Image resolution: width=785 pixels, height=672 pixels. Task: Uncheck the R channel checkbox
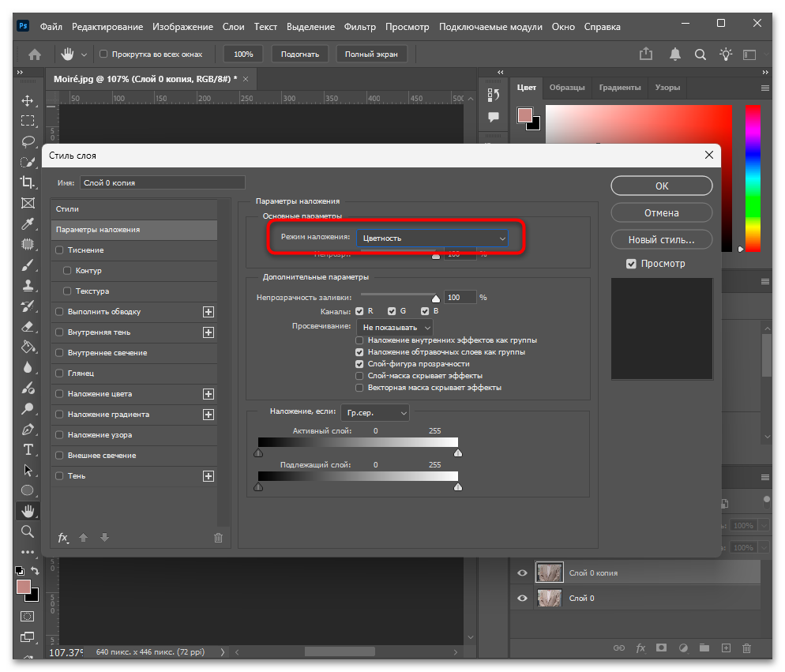coord(359,311)
